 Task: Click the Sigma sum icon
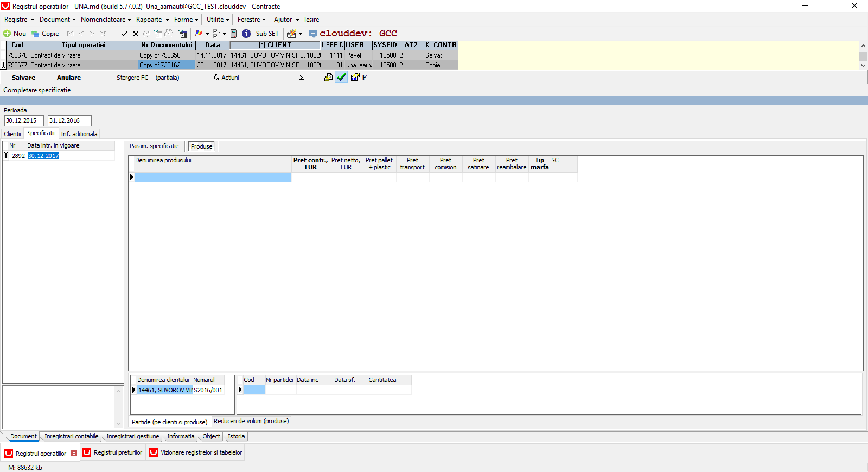click(302, 78)
